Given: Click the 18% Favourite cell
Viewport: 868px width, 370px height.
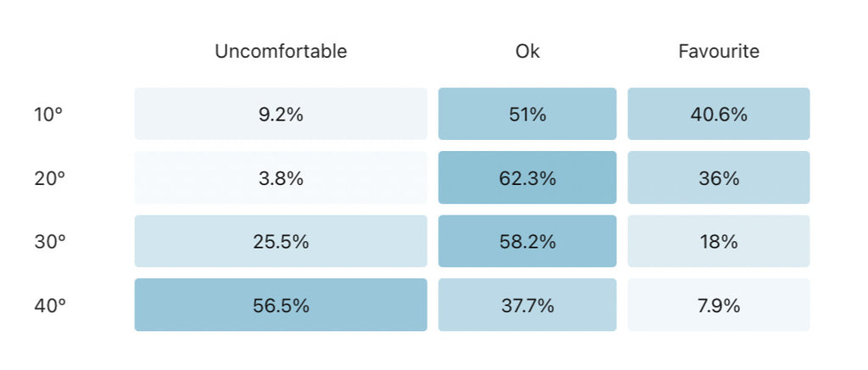Looking at the screenshot, I should click(719, 242).
